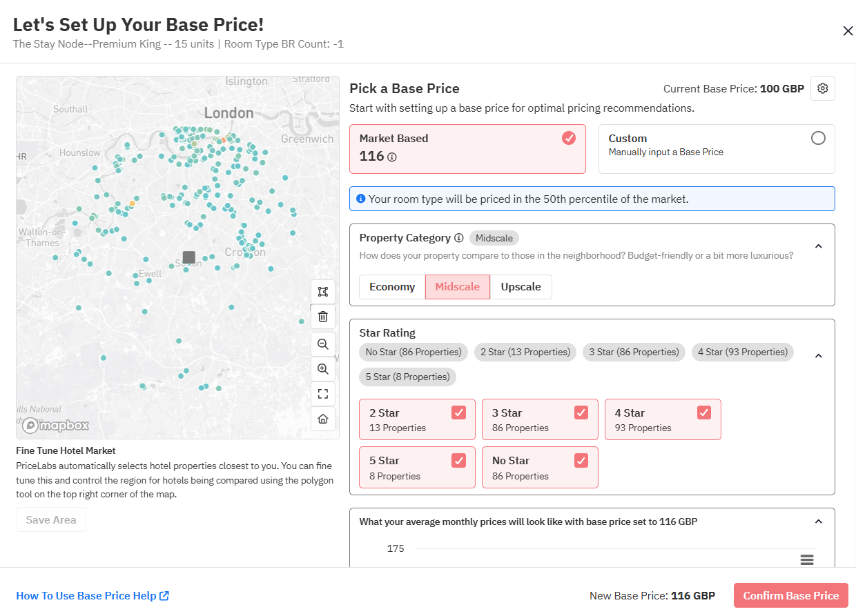Toggle the No Star properties checkbox
Image resolution: width=856 pixels, height=616 pixels.
pos(581,460)
